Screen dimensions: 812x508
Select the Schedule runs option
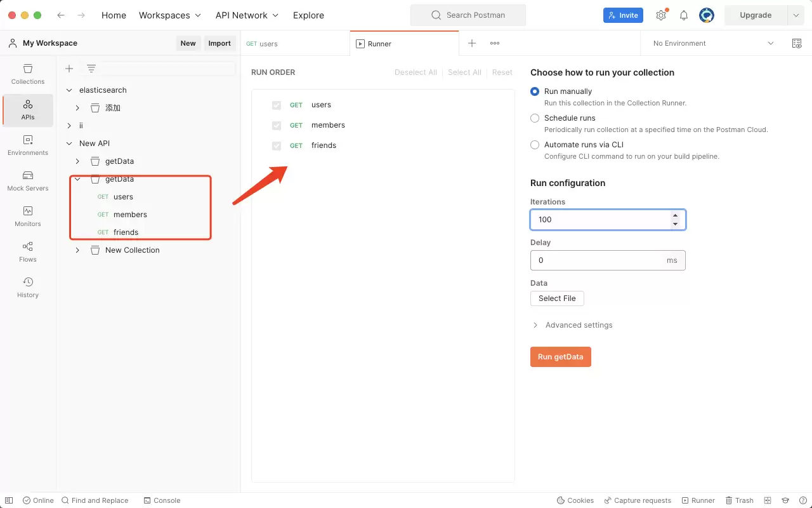tap(535, 118)
